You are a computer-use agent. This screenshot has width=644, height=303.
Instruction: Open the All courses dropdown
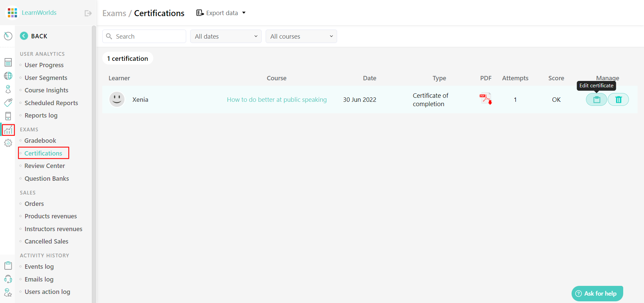[301, 36]
